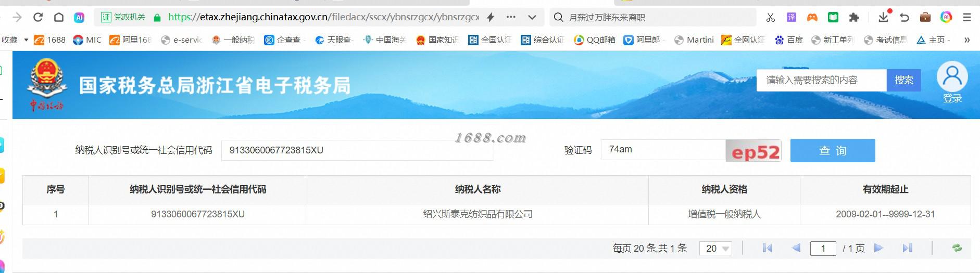980x273 pixels.
Task: Open the 全国认证 bookmark
Action: coord(490,40)
